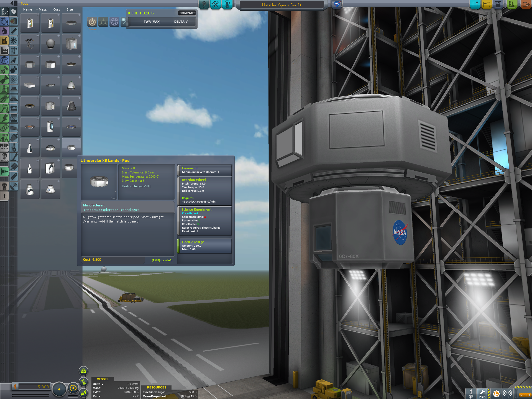Select the Offset gizmo tool
The height and width of the screenshot is (399, 532).
pos(103,22)
